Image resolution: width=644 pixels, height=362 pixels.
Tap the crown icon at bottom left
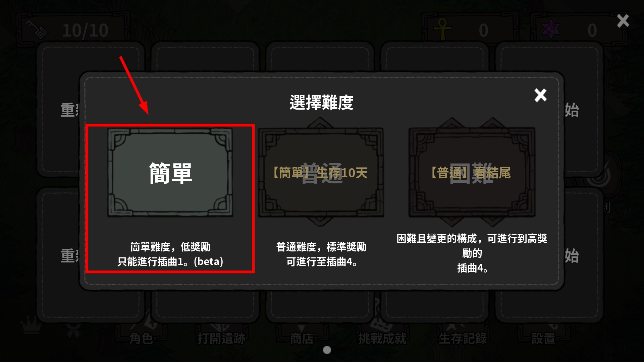[x=31, y=324]
